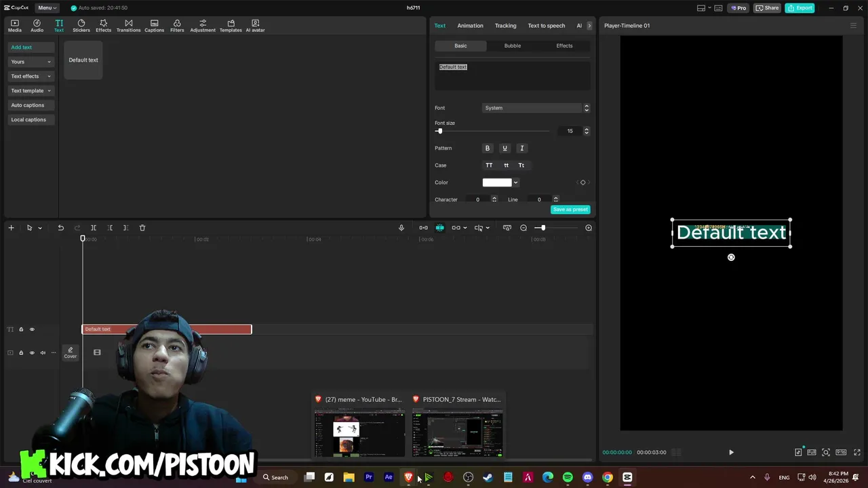Expand the Text effects category
The width and height of the screenshot is (868, 488).
tap(31, 76)
